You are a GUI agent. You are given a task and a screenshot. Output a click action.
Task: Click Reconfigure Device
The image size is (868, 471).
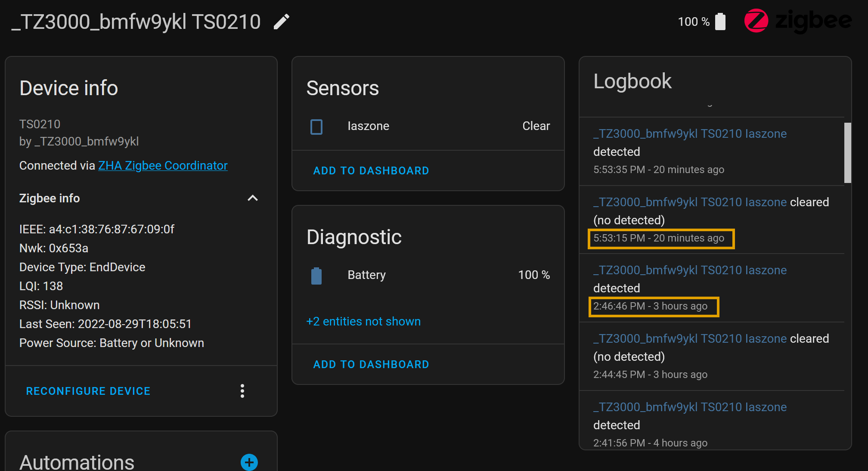point(88,391)
